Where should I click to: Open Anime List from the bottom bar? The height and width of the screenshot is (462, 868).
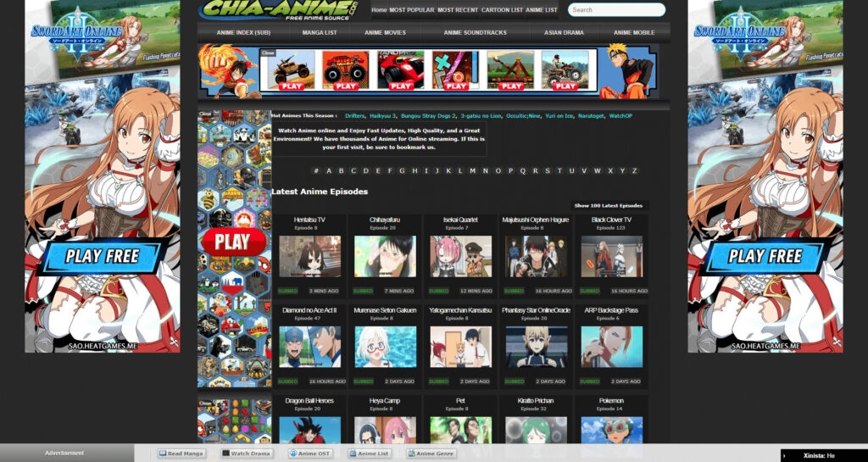pyautogui.click(x=370, y=454)
